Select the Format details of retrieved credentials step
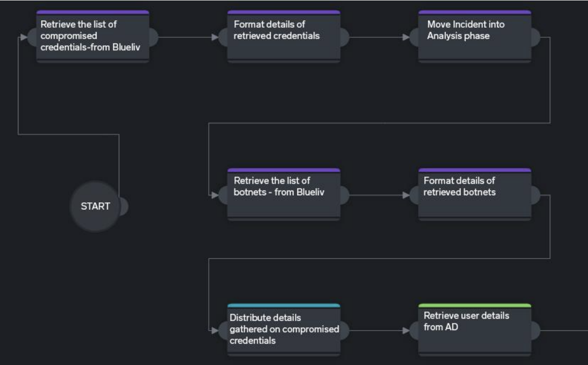The width and height of the screenshot is (588, 365). point(284,37)
